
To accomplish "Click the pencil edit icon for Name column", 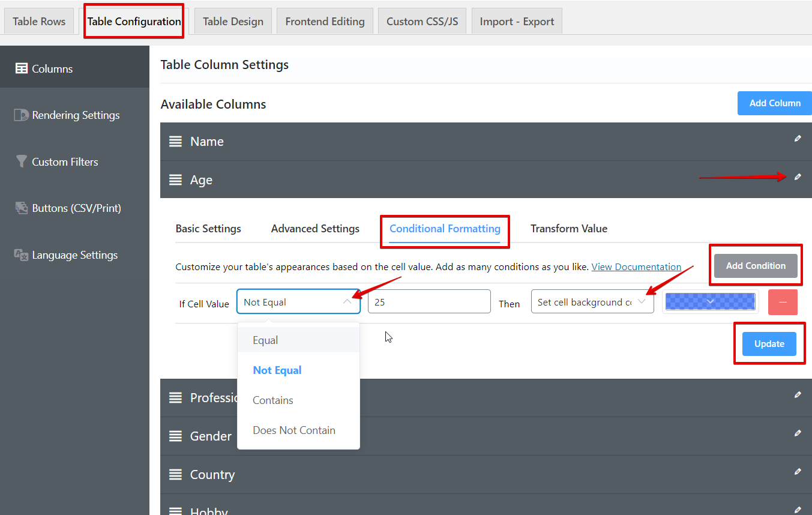I will tap(798, 139).
